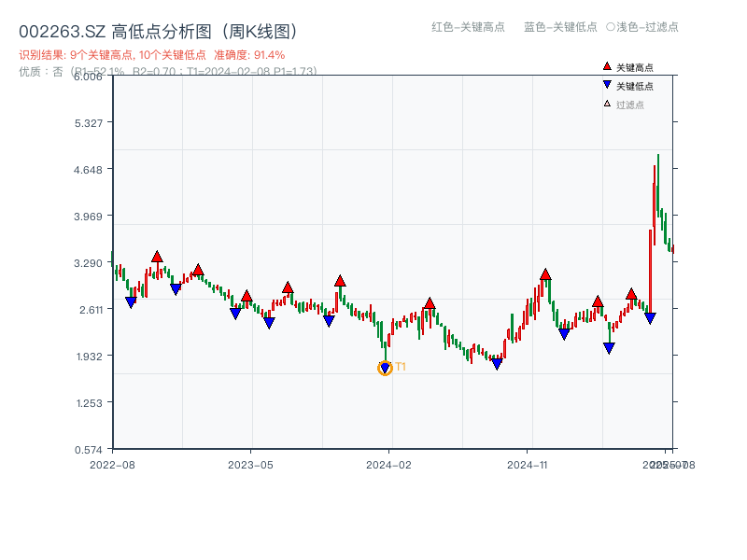Click the circle icon beside 浅色-过滤点
This screenshot has height=560, width=747.
click(611, 27)
